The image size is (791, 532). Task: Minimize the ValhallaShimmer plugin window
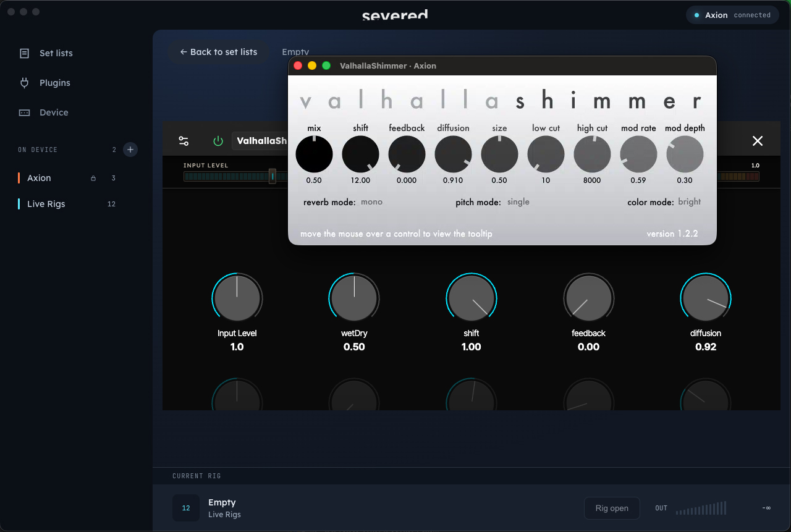312,65
